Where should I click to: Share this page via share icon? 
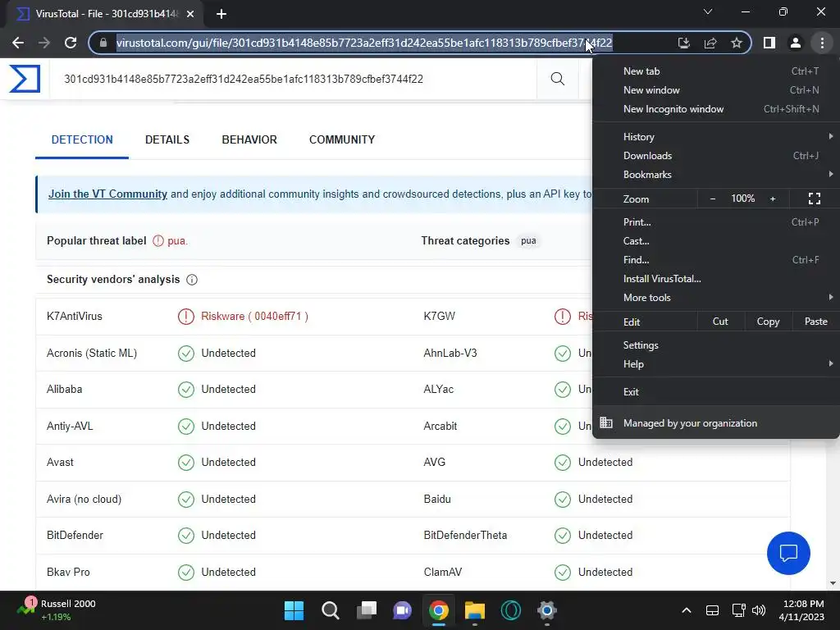coord(710,43)
